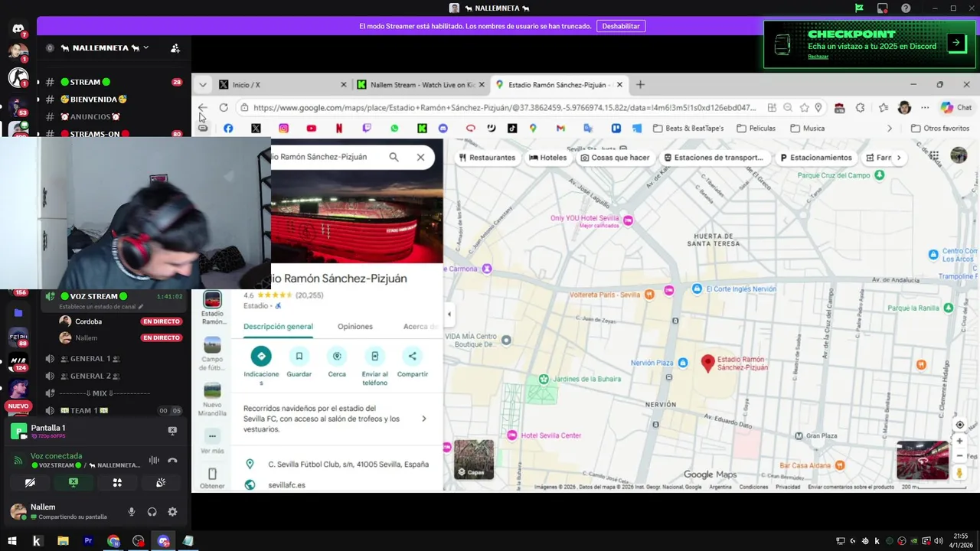Clear the Maps search with the X

[x=420, y=157]
